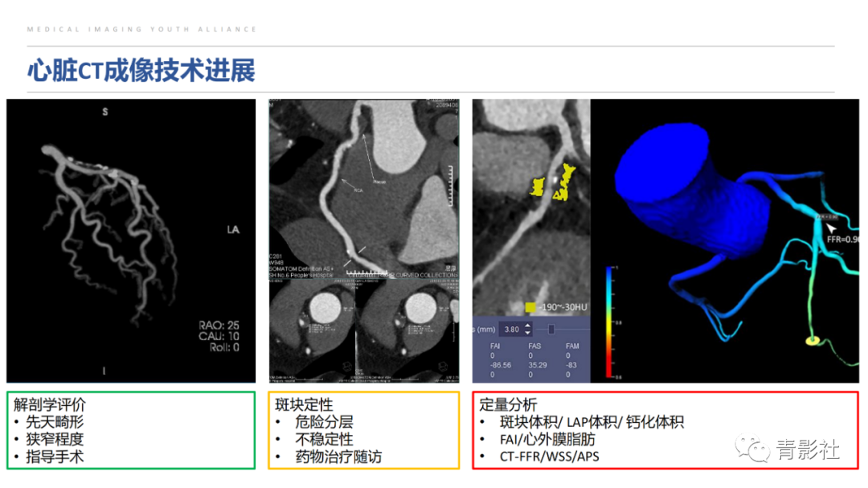868x488 pixels.
Task: Click the 药物治疗随访 bullet
Action: point(338,457)
